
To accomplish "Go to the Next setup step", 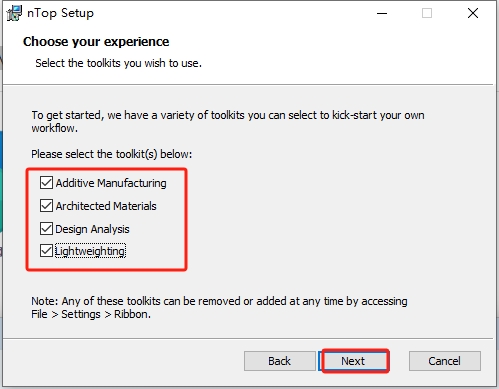I will (353, 361).
